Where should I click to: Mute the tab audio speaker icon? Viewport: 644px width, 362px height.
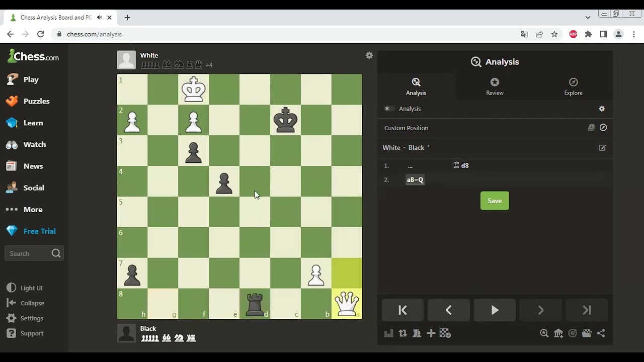click(100, 18)
